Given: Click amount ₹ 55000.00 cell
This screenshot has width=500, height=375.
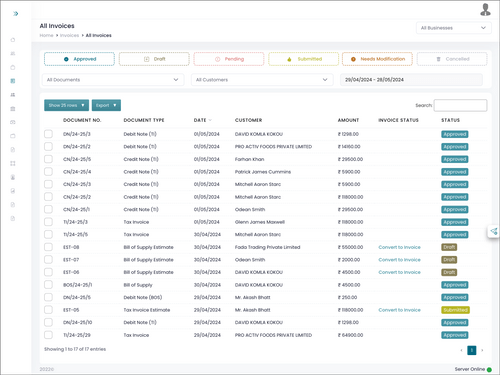Looking at the screenshot, I should [350, 247].
